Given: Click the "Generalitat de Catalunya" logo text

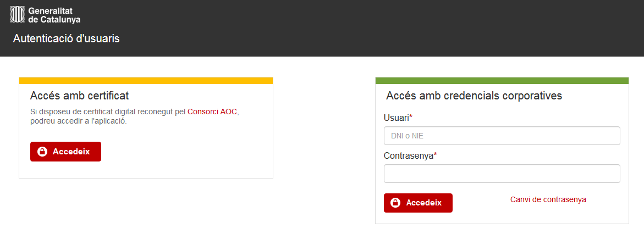Looking at the screenshot, I should [54, 15].
